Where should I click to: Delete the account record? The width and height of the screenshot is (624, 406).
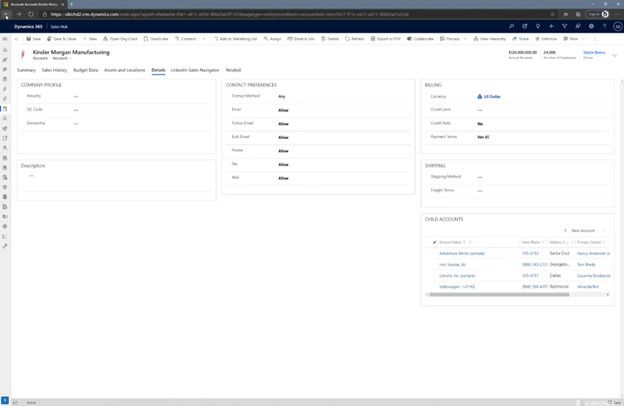coord(330,39)
